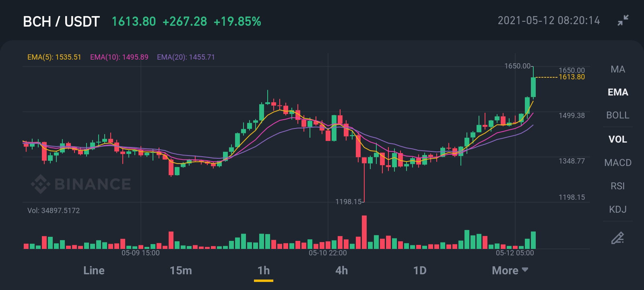Click the 1613.80 current price marker
644x290 pixels.
point(572,77)
